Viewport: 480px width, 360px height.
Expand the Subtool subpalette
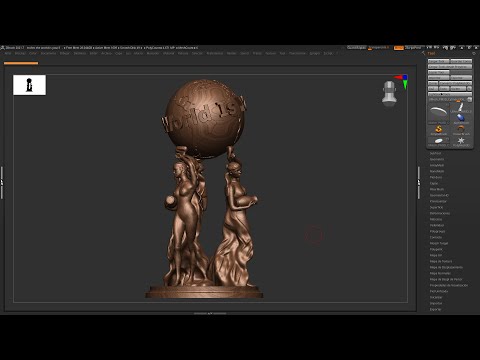[x=435, y=153]
